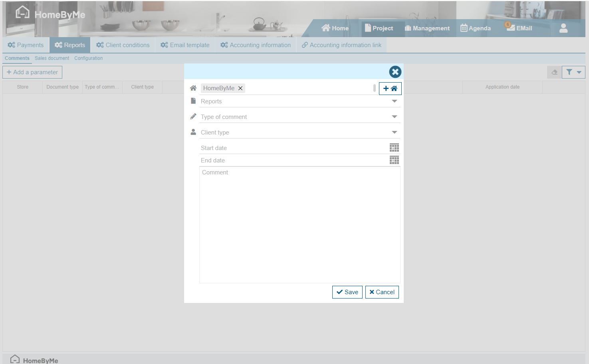
Task: Click the add store plus-house icon button
Action: [x=390, y=89]
